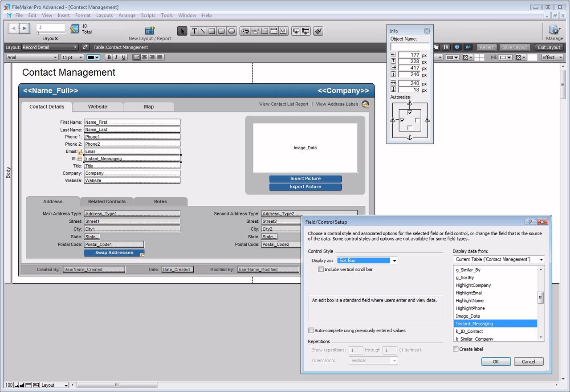Apply italic formatting
The height and width of the screenshot is (392, 570).
point(116,57)
